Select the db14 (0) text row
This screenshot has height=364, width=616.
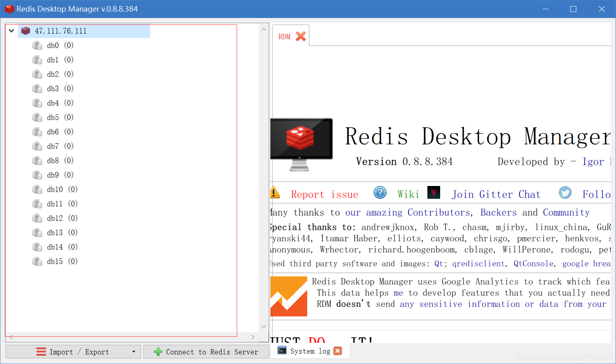click(x=62, y=247)
